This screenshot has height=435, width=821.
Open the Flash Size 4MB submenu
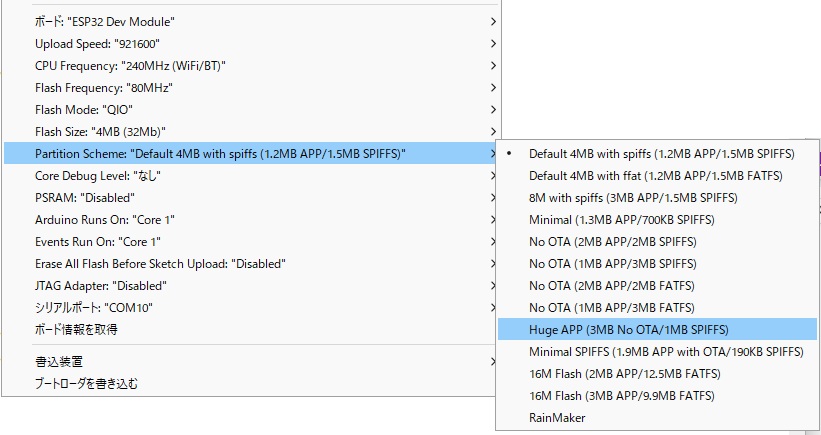pyautogui.click(x=250, y=131)
